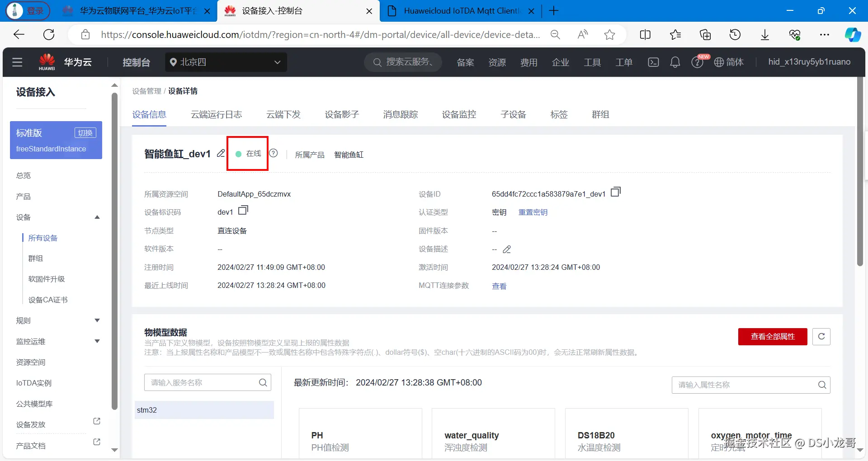Focus the 搜索云服务 search box
Screen dimensions: 868x461
403,62
